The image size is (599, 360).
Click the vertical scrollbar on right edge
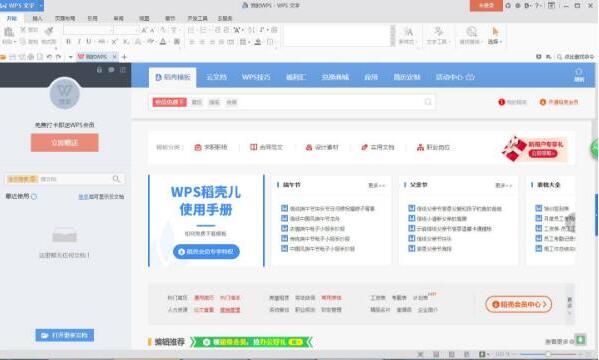(x=596, y=214)
